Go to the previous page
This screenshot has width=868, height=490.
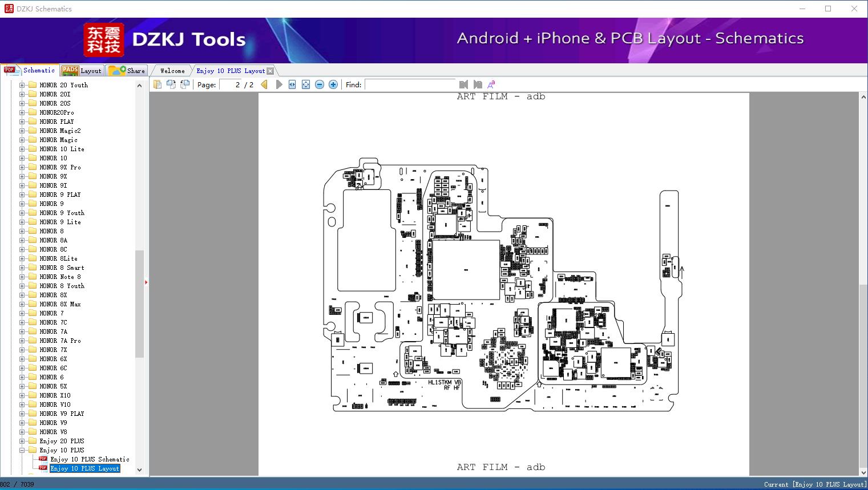click(x=264, y=84)
